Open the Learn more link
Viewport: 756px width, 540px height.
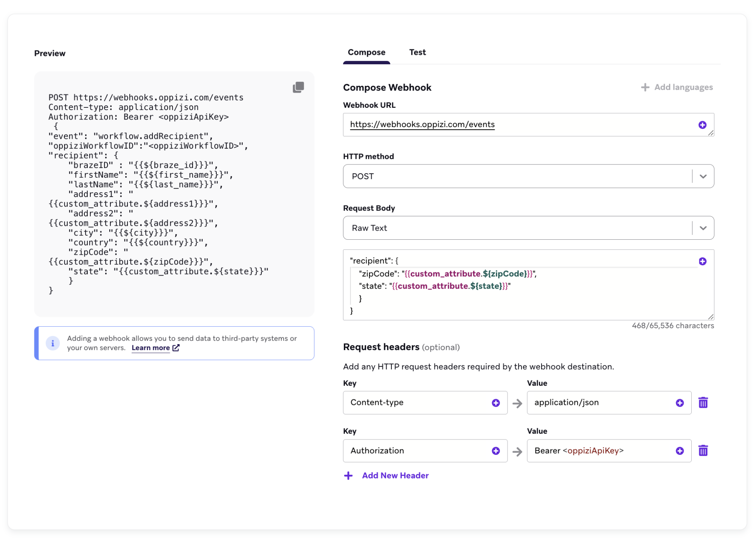click(151, 348)
